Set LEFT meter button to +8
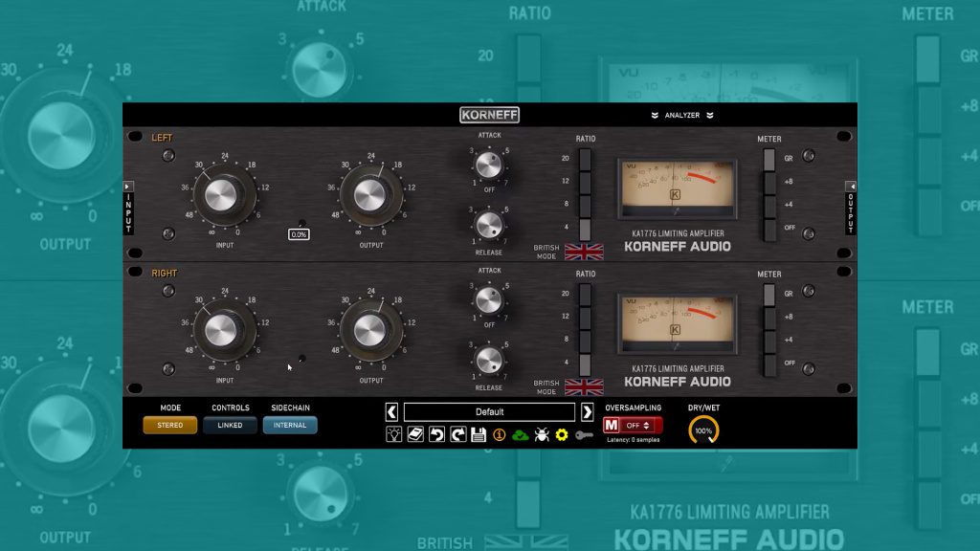The height and width of the screenshot is (551, 980). [769, 183]
